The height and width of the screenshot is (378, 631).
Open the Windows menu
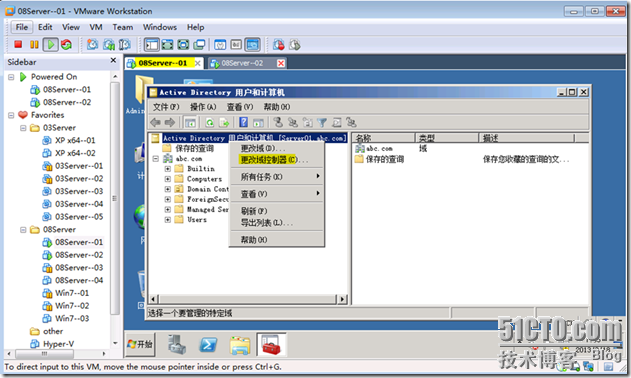click(x=160, y=27)
